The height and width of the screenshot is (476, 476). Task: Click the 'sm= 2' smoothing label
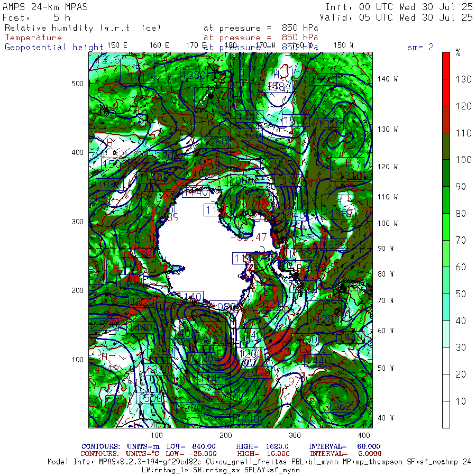[421, 47]
